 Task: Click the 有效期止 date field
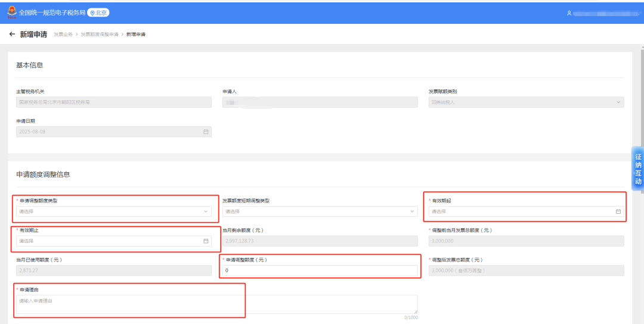click(107, 241)
